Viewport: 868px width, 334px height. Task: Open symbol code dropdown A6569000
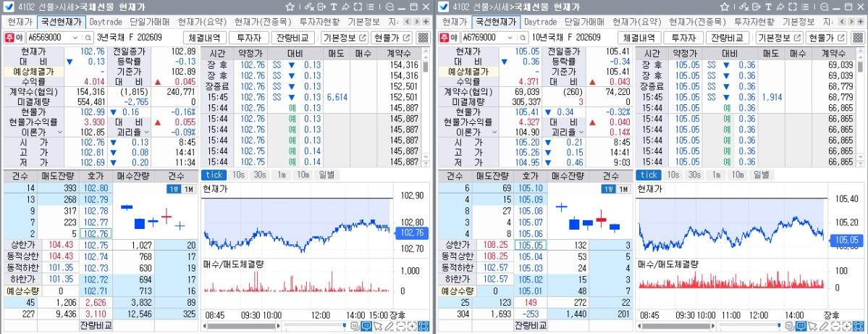pos(76,38)
